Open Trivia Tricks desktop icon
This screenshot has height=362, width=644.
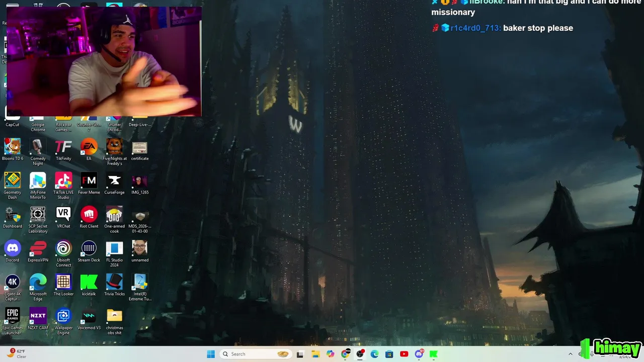pos(114,282)
